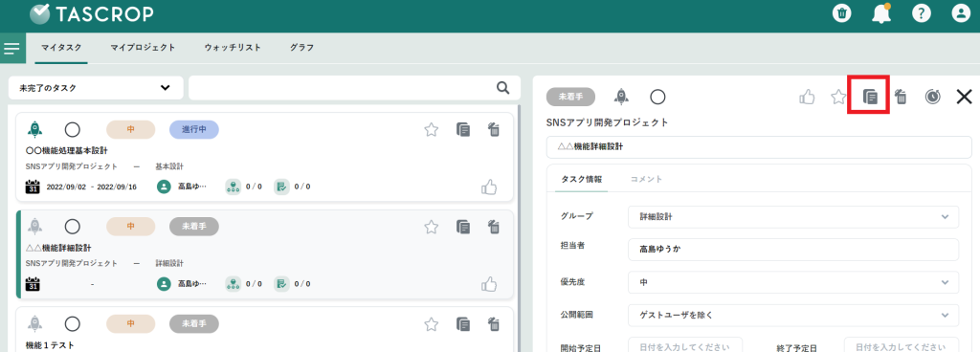The image size is (980, 352).
Task: Switch to マイタスク tab
Action: pyautogui.click(x=61, y=48)
